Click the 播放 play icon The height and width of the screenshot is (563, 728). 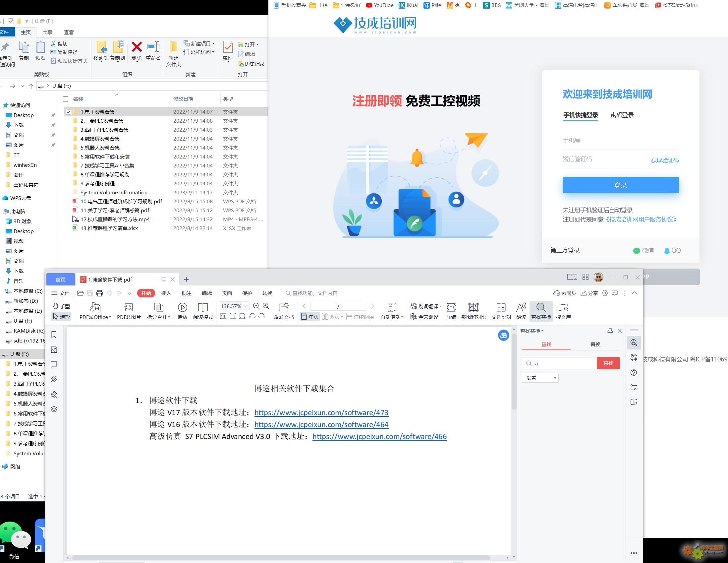pyautogui.click(x=182, y=307)
